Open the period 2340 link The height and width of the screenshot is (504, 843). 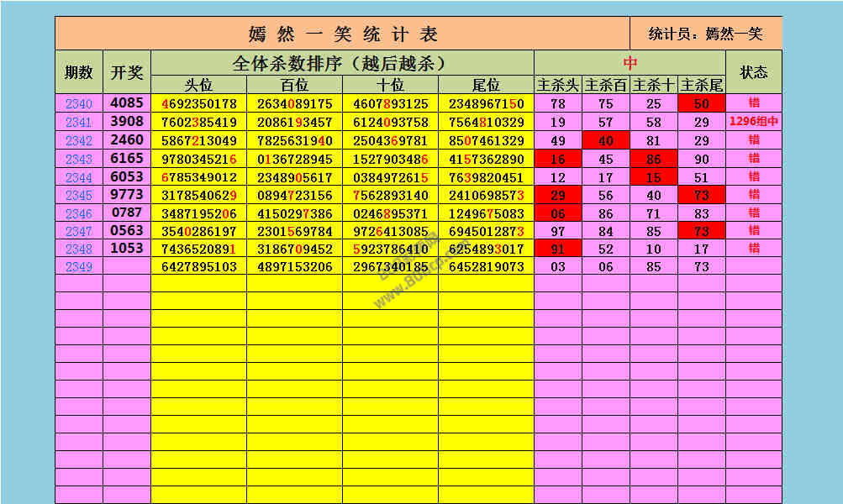[x=78, y=104]
